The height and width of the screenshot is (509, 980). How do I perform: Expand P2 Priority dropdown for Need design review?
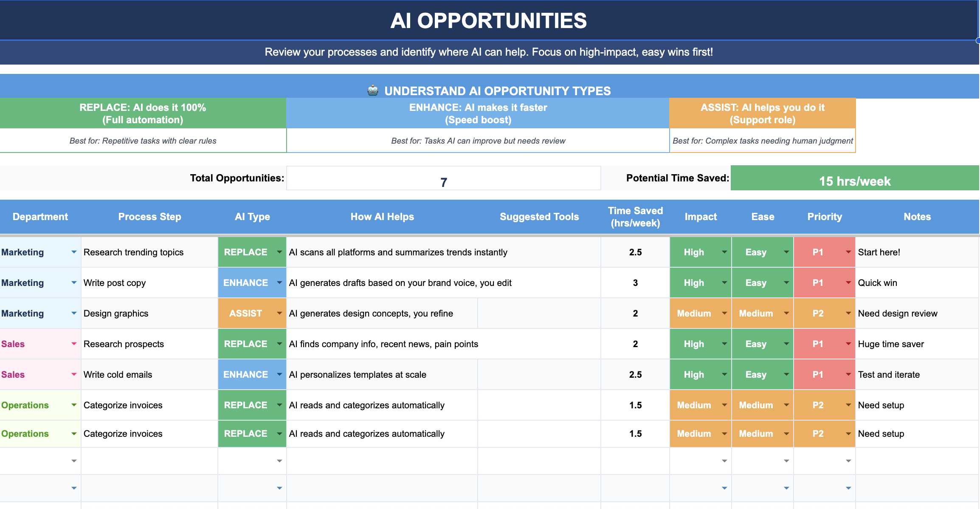pyautogui.click(x=848, y=313)
